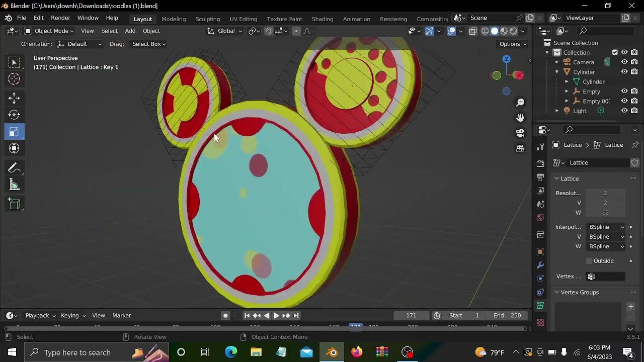
Task: Open the Object Constraints tab
Action: (540, 292)
